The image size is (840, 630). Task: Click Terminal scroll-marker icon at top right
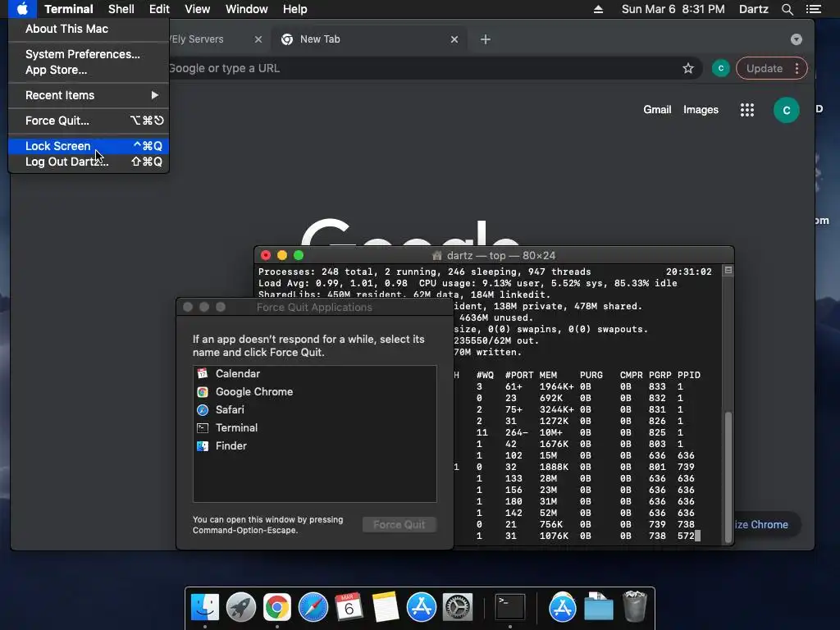728,271
